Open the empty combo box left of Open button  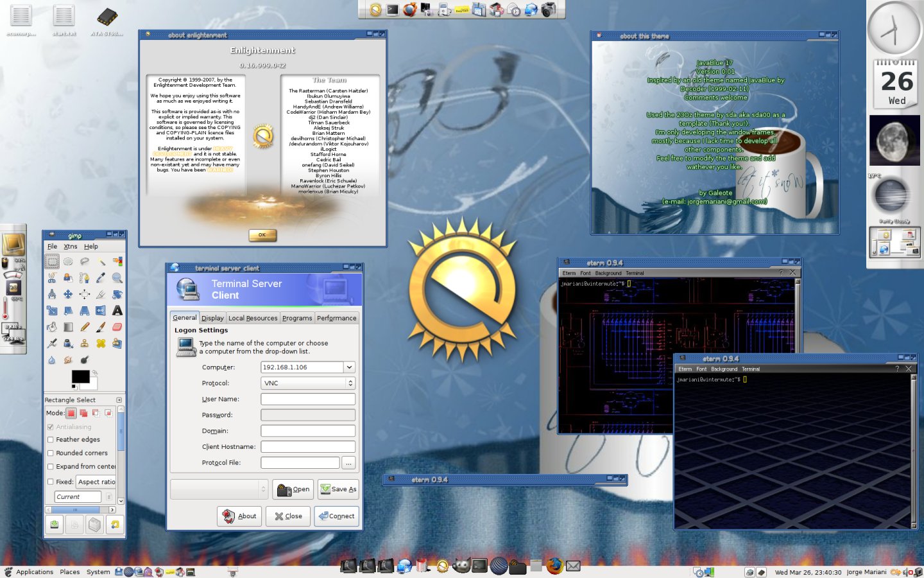tap(219, 489)
